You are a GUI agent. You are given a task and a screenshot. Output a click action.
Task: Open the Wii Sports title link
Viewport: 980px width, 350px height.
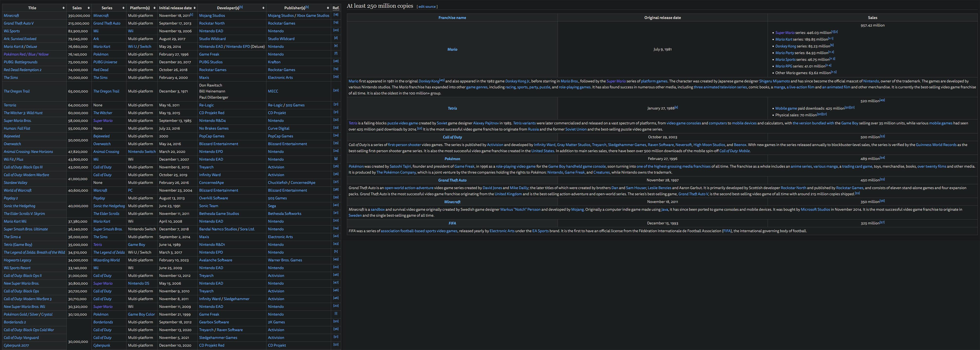pyautogui.click(x=12, y=31)
